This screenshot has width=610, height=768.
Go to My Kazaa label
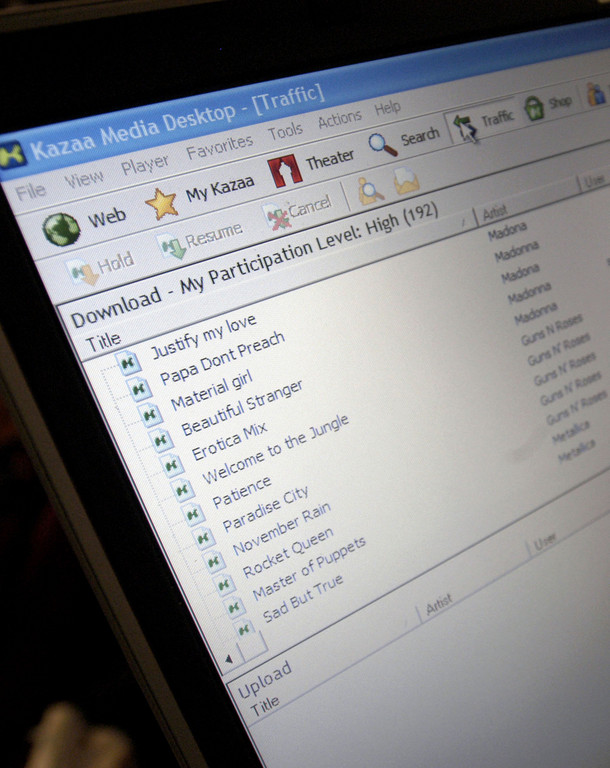point(220,189)
